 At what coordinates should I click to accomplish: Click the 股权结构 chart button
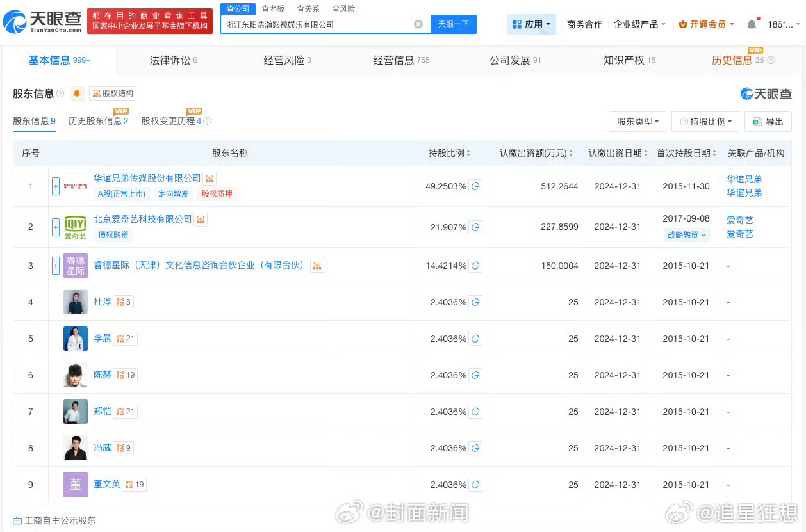coord(112,93)
